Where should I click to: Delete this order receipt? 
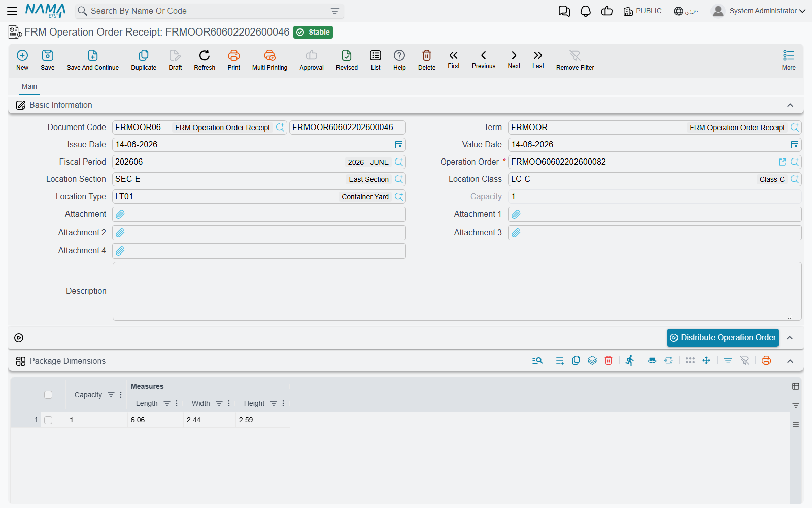coord(427,60)
